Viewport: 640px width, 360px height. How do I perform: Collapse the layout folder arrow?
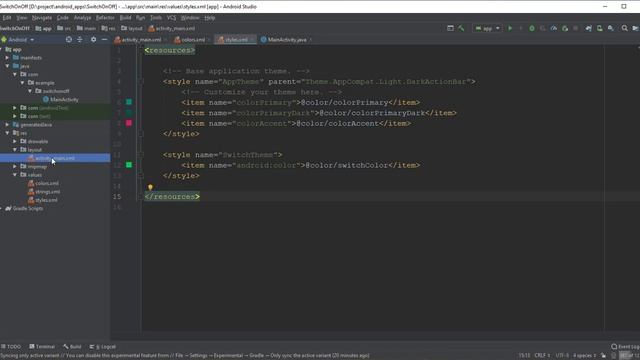coord(15,149)
